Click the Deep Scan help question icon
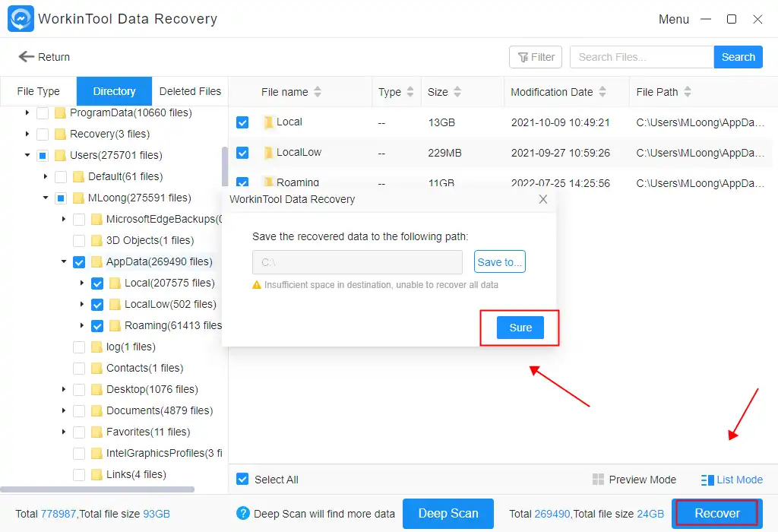This screenshot has width=778, height=532. 243,514
